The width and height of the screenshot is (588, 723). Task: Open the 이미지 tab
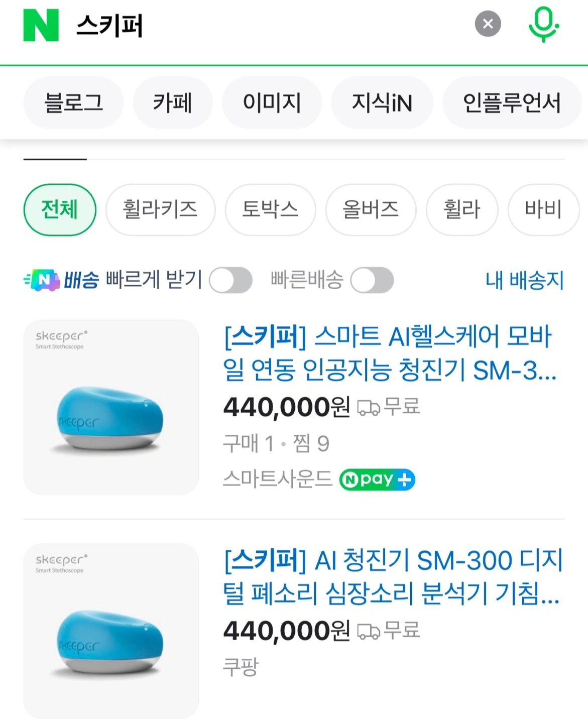pos(272,103)
